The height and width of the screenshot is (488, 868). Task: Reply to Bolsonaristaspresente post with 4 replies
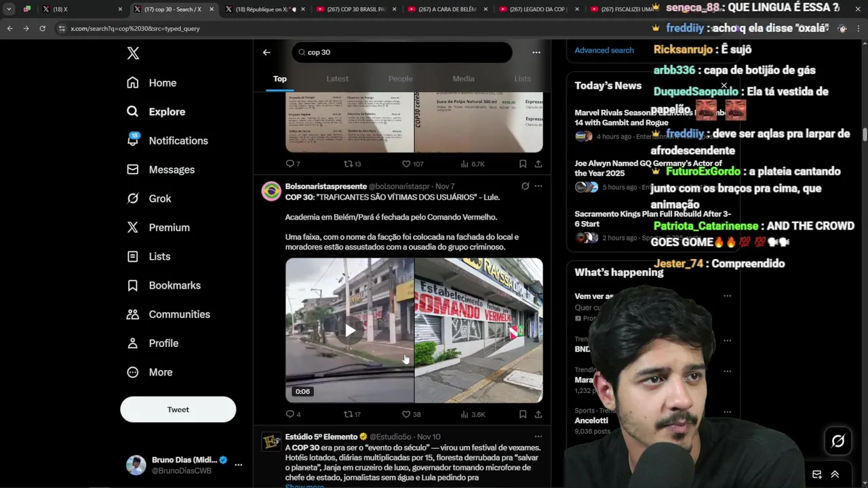292,414
